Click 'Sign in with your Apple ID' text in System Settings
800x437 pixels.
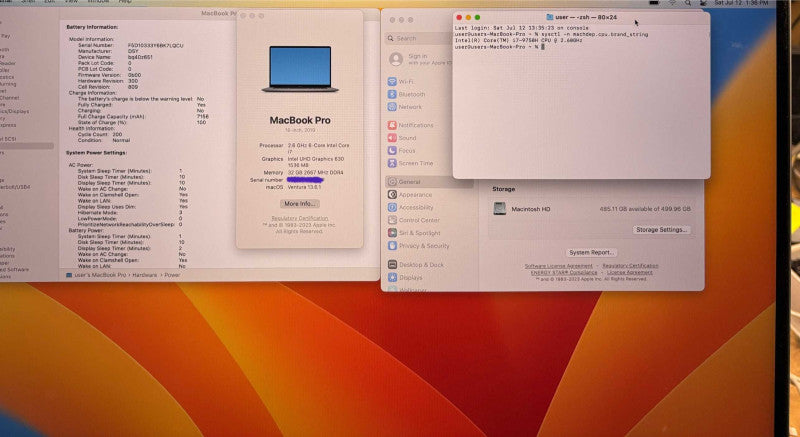pos(430,59)
